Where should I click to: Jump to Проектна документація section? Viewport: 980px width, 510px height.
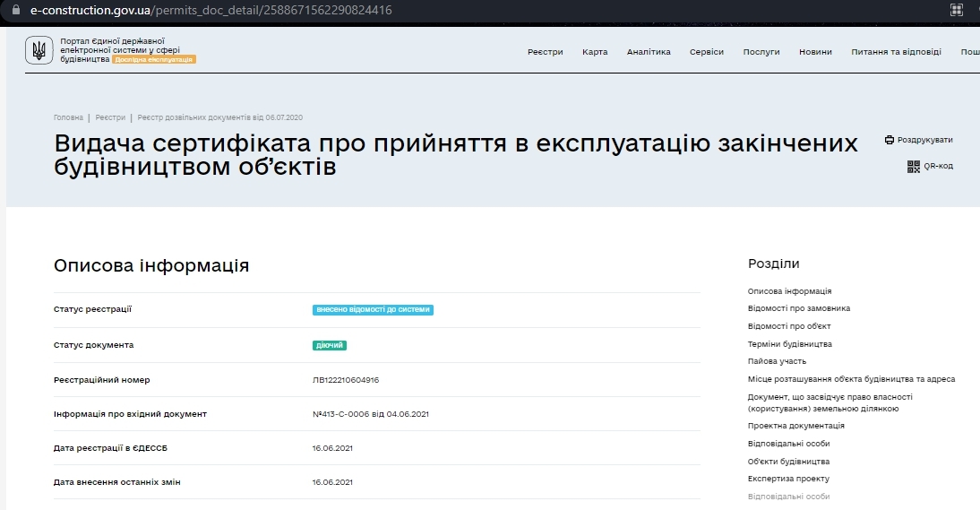796,426
